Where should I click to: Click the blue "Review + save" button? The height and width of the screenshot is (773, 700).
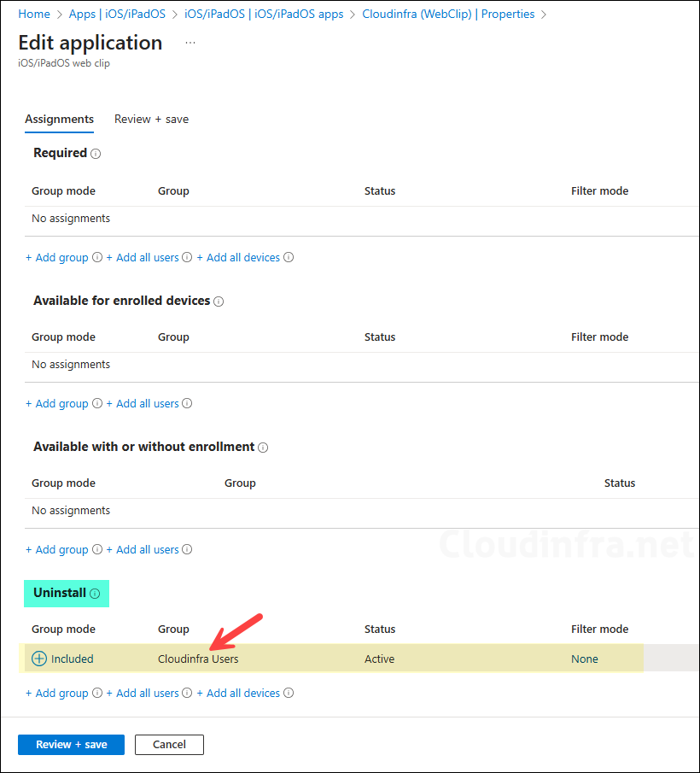71,744
